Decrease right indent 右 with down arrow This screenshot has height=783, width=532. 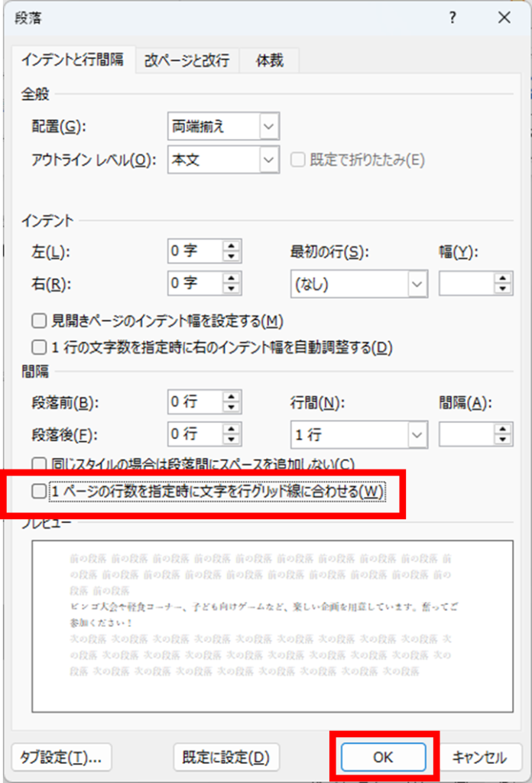[231, 290]
